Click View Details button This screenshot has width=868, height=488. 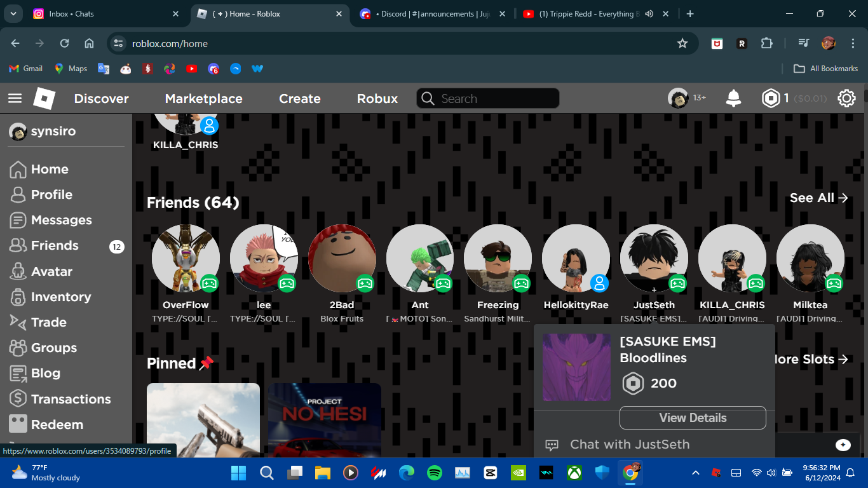pyautogui.click(x=693, y=417)
